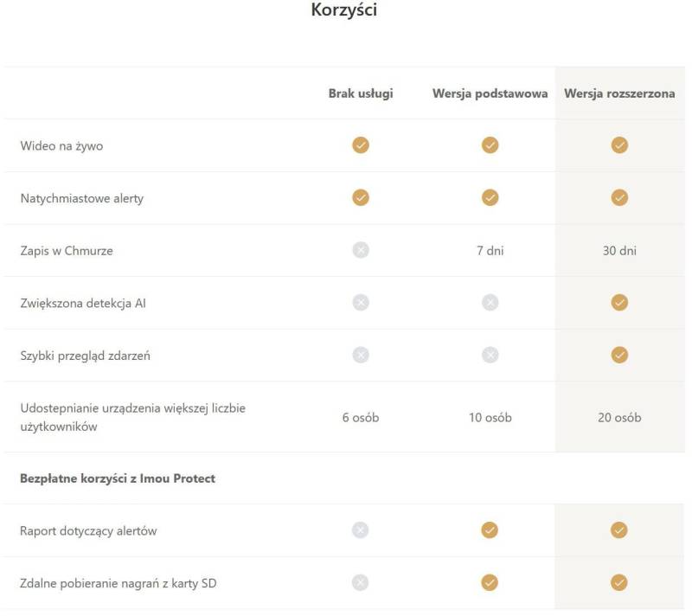Click the 20 osób sharing value
The width and height of the screenshot is (692, 616).
pos(619,418)
